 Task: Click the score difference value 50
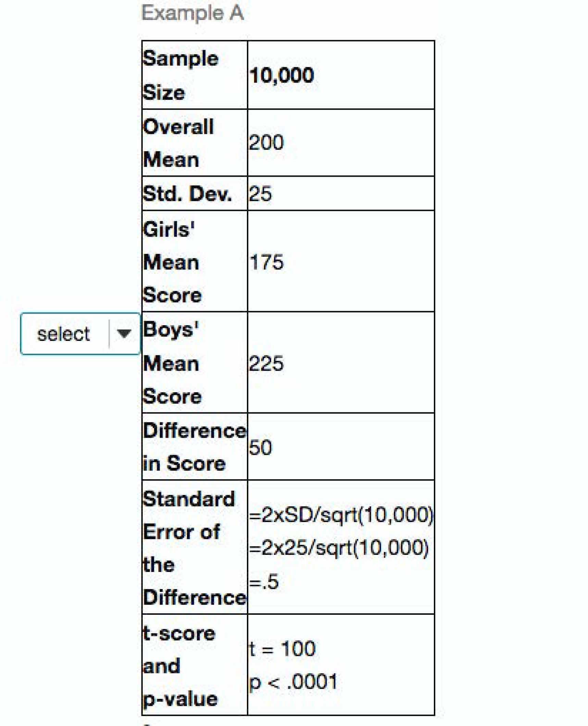coord(261,447)
